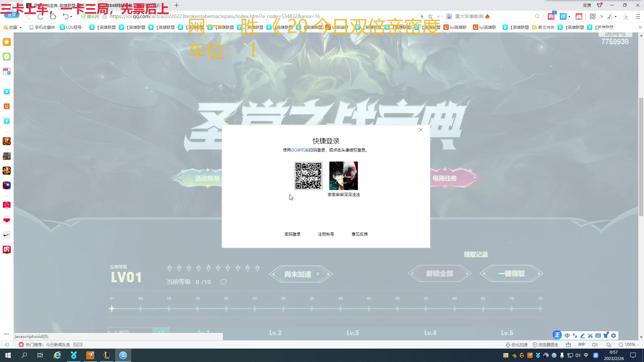Open the 译 translate extension

[x=563, y=16]
